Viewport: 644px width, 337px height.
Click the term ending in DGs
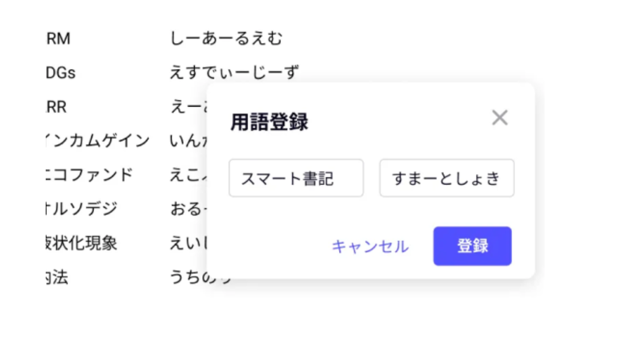point(60,73)
